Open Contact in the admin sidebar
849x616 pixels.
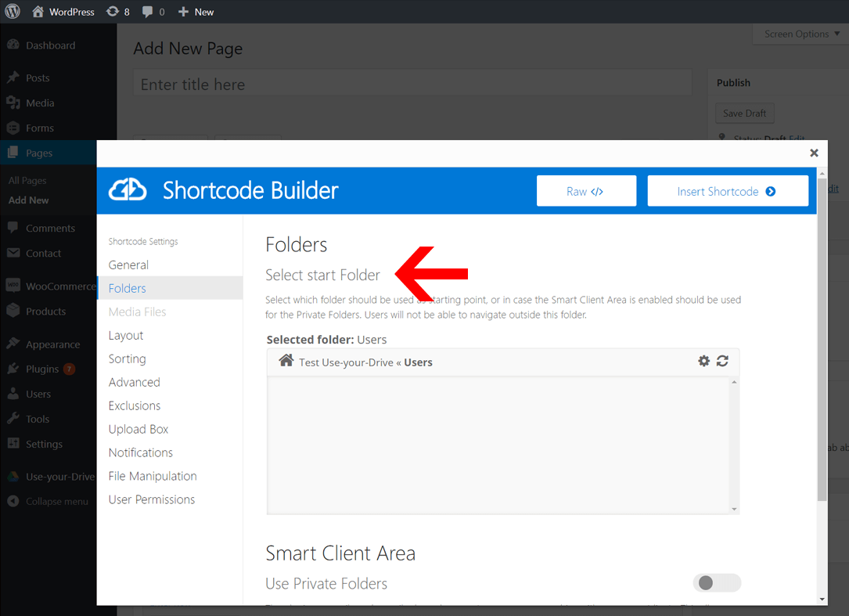tap(43, 254)
